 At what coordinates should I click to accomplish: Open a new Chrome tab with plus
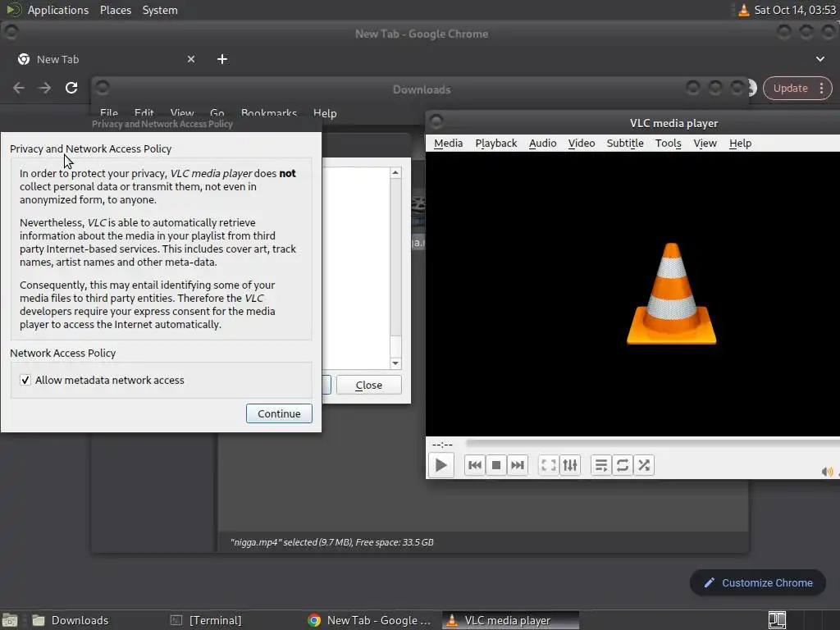coord(221,59)
